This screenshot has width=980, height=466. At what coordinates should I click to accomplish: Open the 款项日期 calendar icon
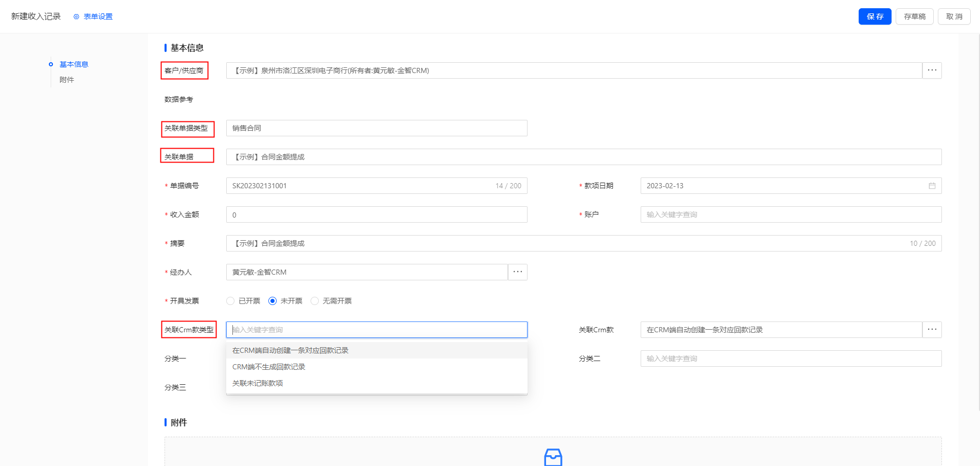pos(932,186)
